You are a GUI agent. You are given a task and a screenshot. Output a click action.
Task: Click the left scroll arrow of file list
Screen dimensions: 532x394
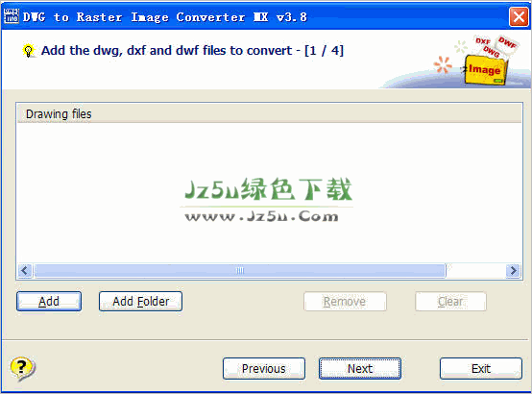point(25,271)
